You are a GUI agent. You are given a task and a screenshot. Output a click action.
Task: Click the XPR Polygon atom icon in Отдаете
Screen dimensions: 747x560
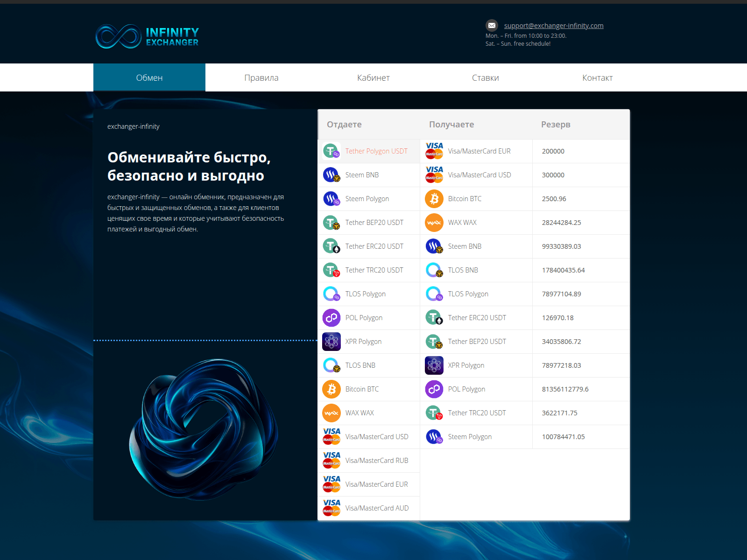coord(331,342)
